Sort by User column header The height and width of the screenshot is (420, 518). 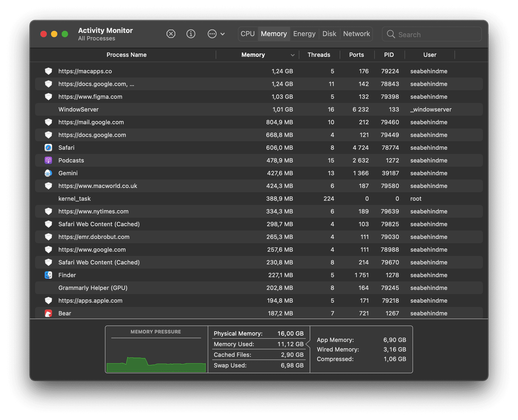(x=430, y=55)
